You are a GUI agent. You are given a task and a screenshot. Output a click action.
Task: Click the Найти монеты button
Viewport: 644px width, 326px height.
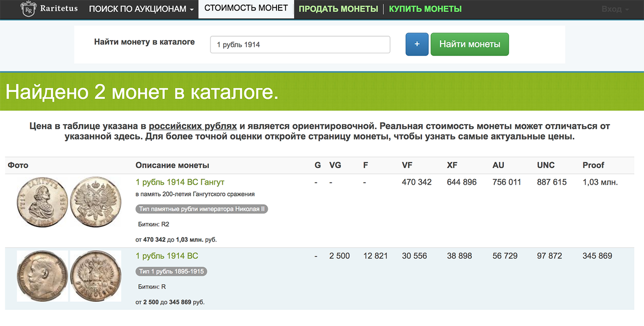470,44
